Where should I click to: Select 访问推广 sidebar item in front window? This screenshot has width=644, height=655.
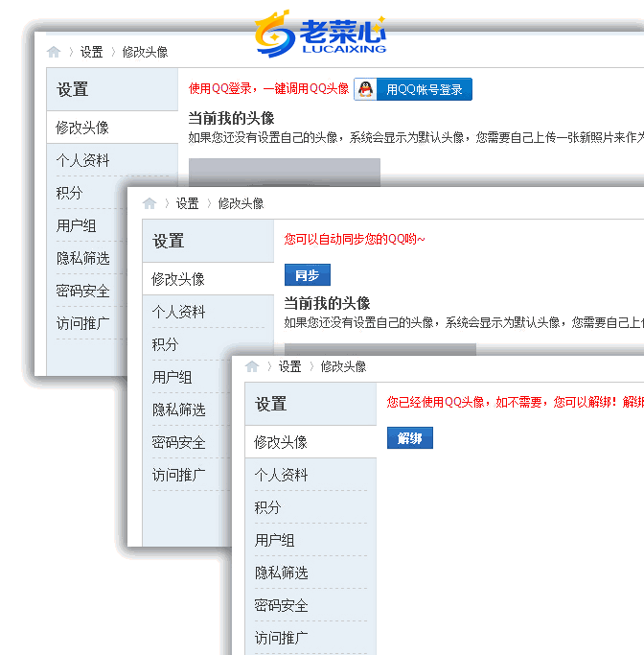281,638
